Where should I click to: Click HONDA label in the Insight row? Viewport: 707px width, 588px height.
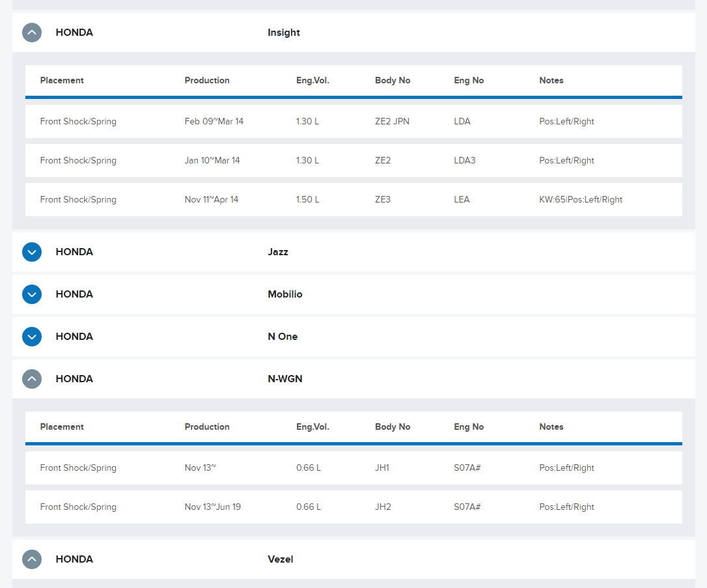(74, 33)
